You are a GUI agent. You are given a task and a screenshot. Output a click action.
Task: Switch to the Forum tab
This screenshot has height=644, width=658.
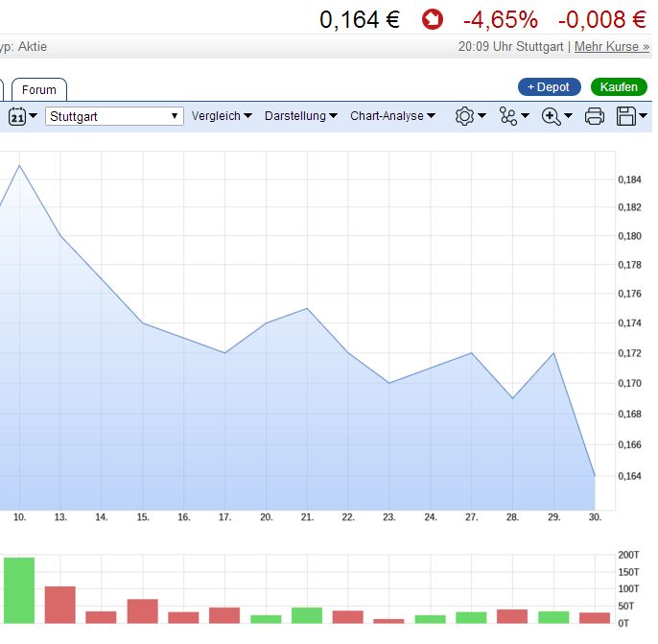[x=39, y=90]
